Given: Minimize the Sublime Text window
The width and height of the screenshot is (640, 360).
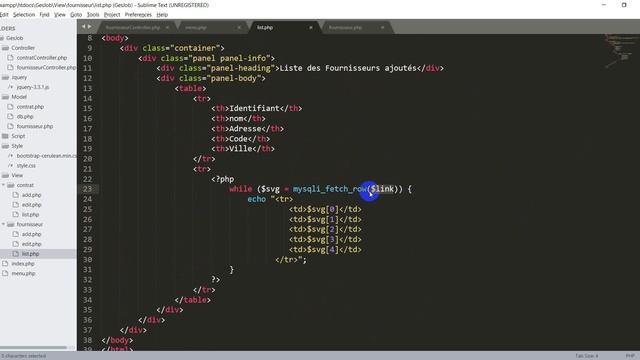Looking at the screenshot, I should point(604,5).
